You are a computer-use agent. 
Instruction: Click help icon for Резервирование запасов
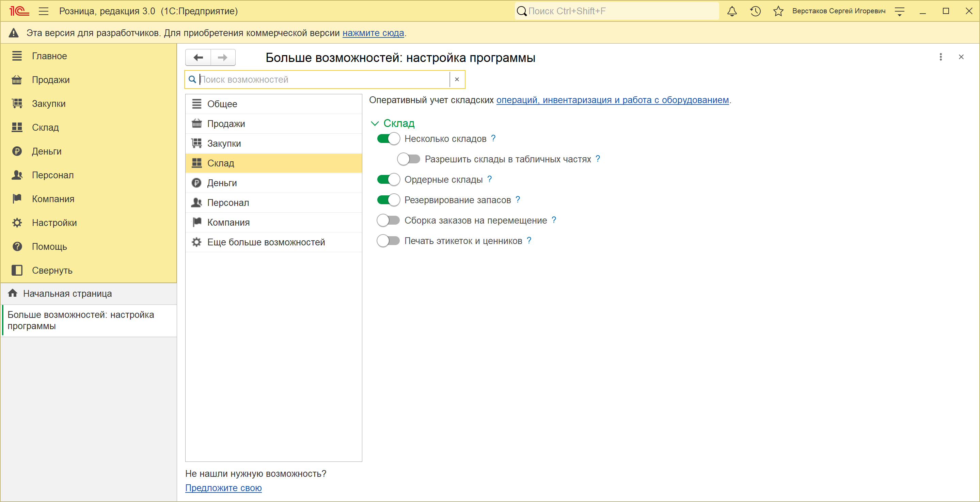(517, 199)
